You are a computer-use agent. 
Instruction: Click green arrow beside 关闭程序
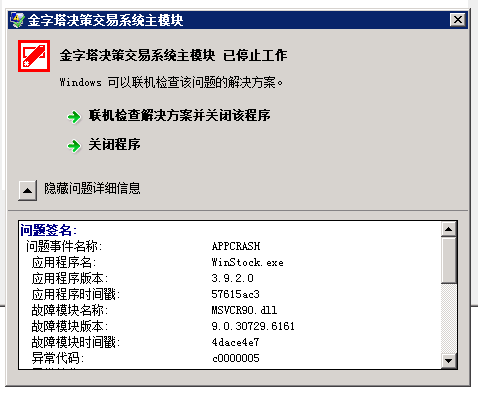pos(74,146)
